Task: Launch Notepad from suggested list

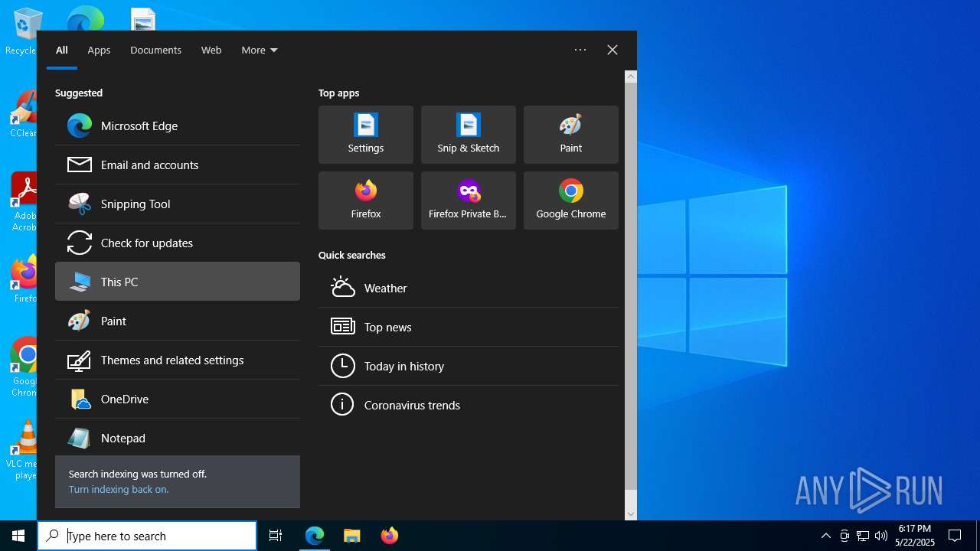Action: [x=178, y=438]
